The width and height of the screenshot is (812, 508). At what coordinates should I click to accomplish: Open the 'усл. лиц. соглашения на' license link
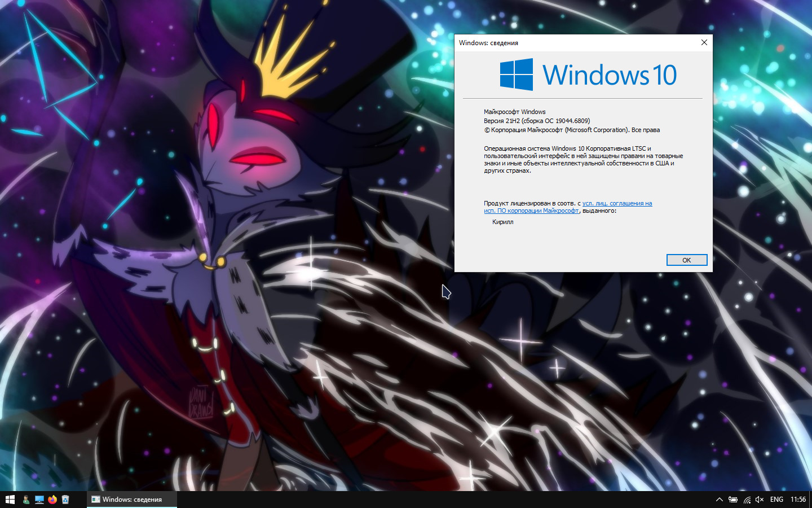pos(617,203)
